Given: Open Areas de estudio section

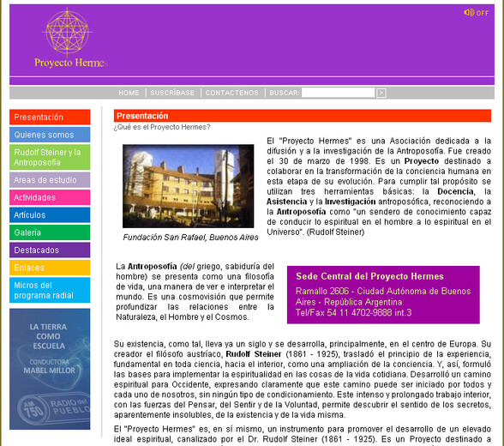Looking at the screenshot, I should 50,180.
